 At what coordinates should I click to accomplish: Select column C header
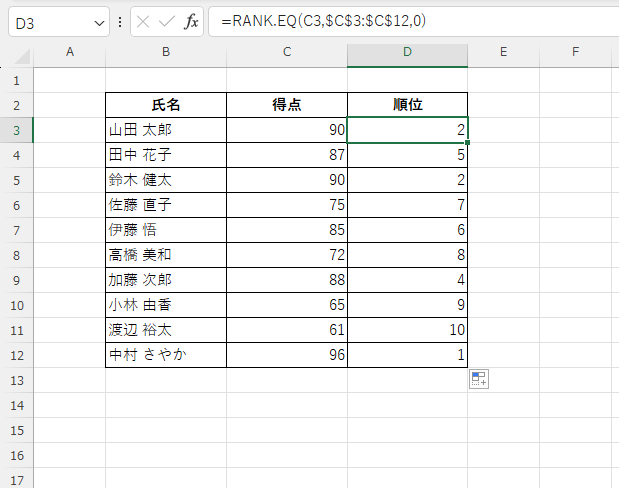click(x=287, y=52)
